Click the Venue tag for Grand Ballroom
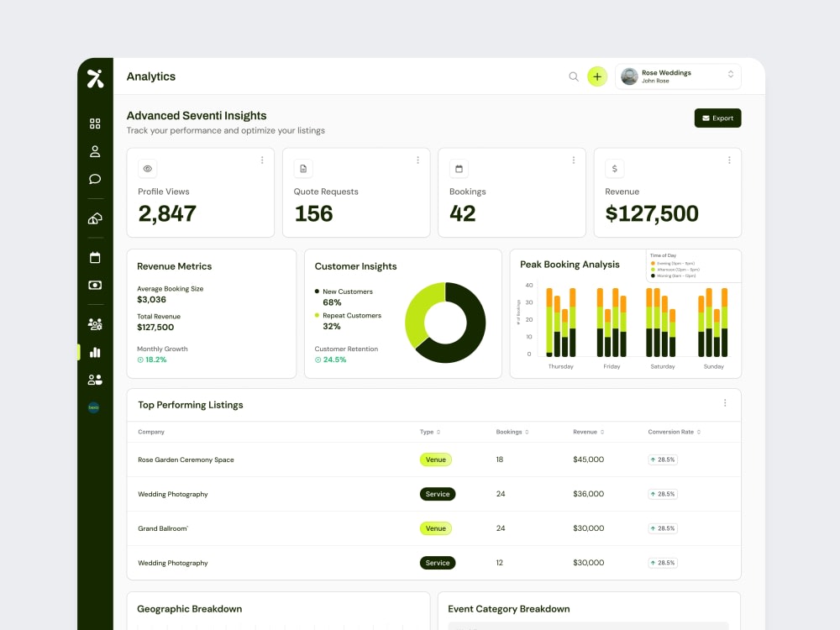 click(x=435, y=528)
